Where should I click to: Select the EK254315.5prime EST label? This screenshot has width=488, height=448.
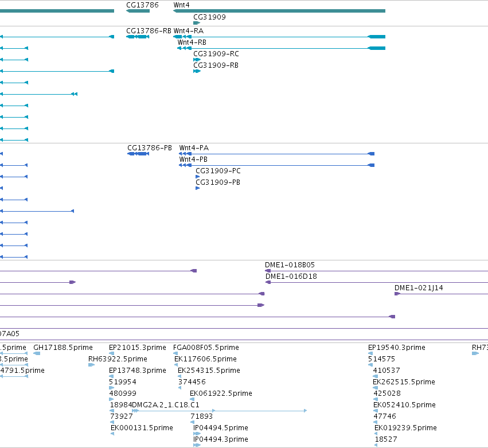(209, 371)
